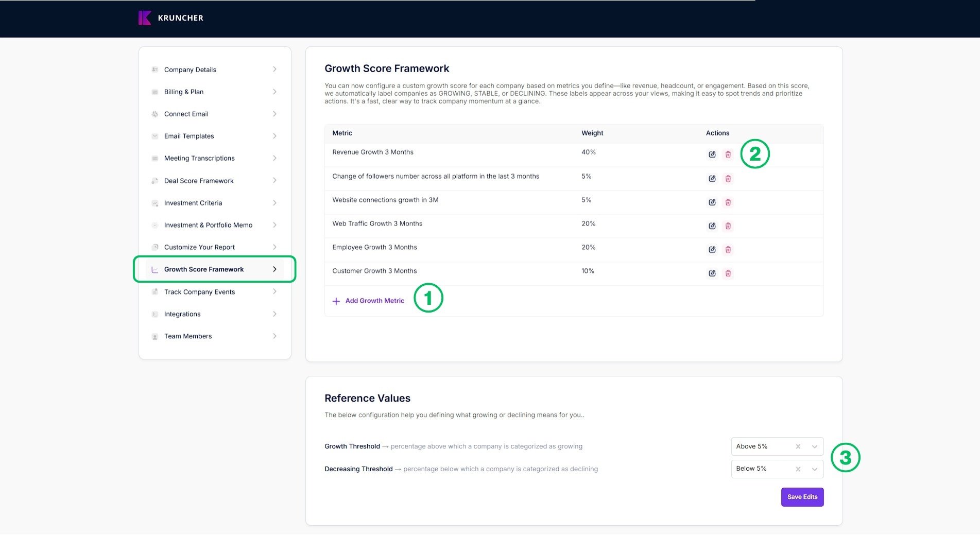Click the Decreasing Threshold label
980x535 pixels.
coord(358,469)
